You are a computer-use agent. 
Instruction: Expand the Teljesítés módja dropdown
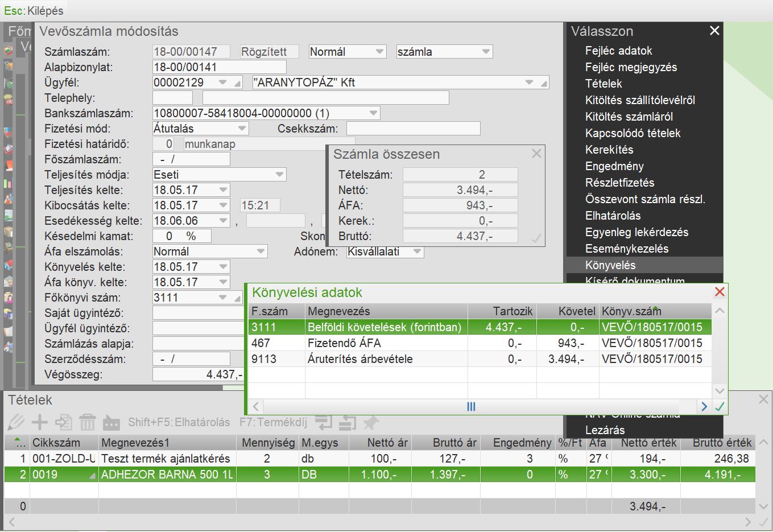pos(279,175)
